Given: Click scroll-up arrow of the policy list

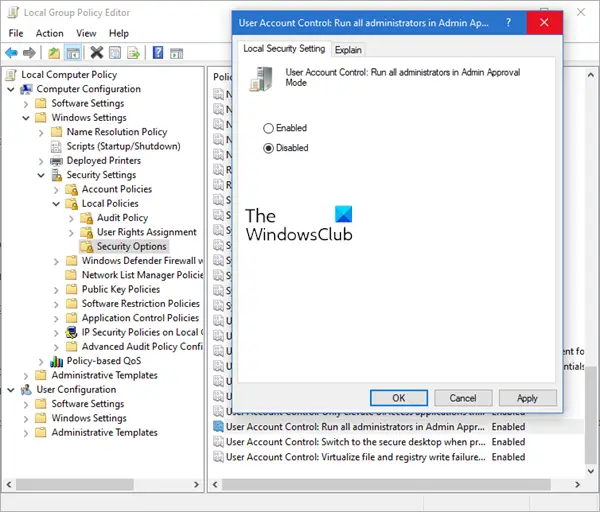Looking at the screenshot, I should (x=591, y=75).
